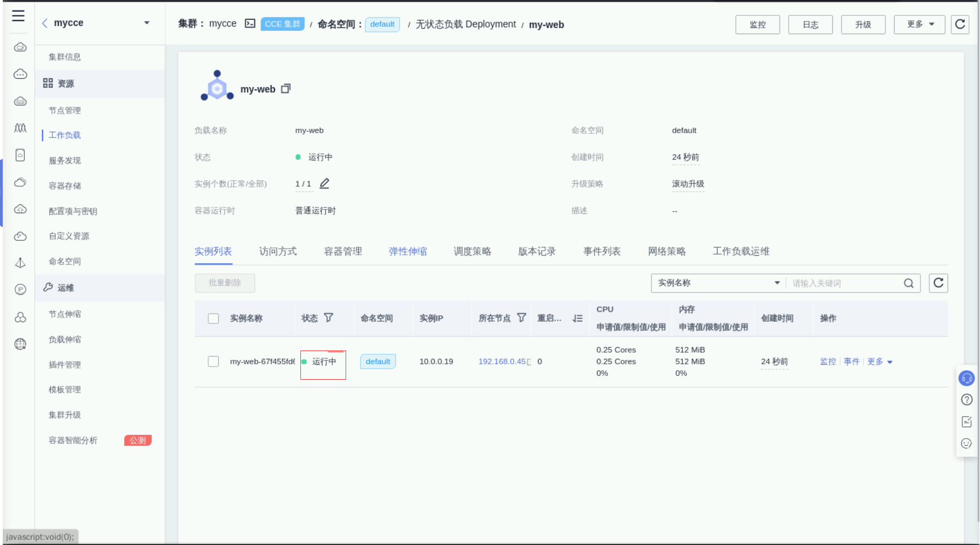Click the 运维 wrench icon

pos(48,287)
